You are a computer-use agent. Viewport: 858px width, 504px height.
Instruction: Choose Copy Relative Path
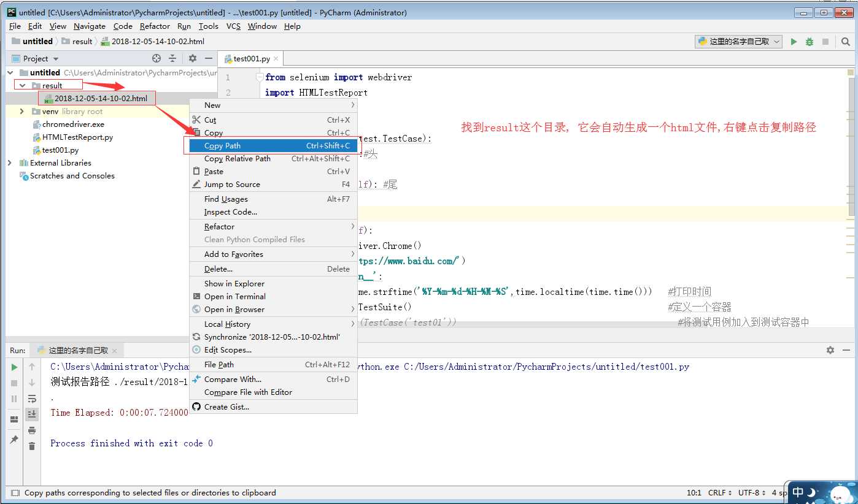[274, 159]
